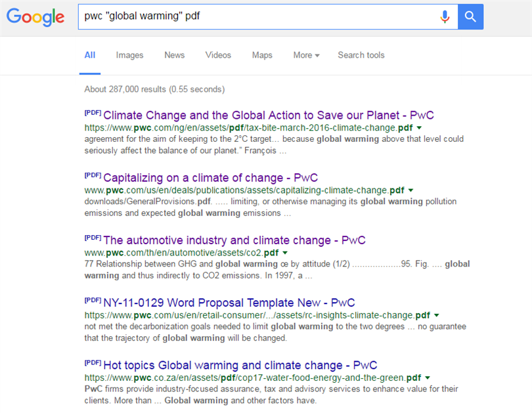Switch to the News tab
532x413 pixels.
click(x=175, y=55)
